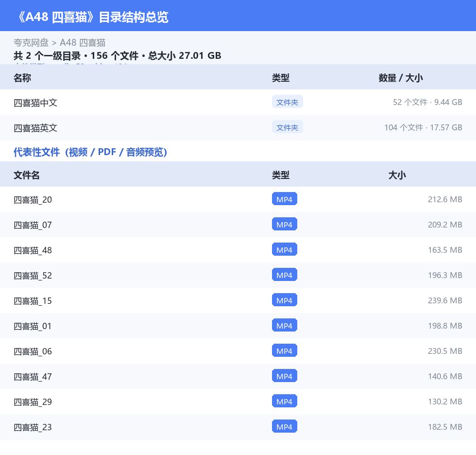Click the 212.6 MB size value
This screenshot has width=476, height=455.
[x=445, y=199]
